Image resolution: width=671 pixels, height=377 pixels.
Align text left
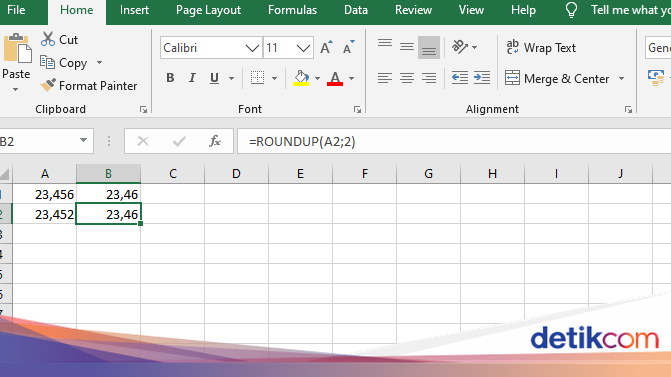point(385,78)
